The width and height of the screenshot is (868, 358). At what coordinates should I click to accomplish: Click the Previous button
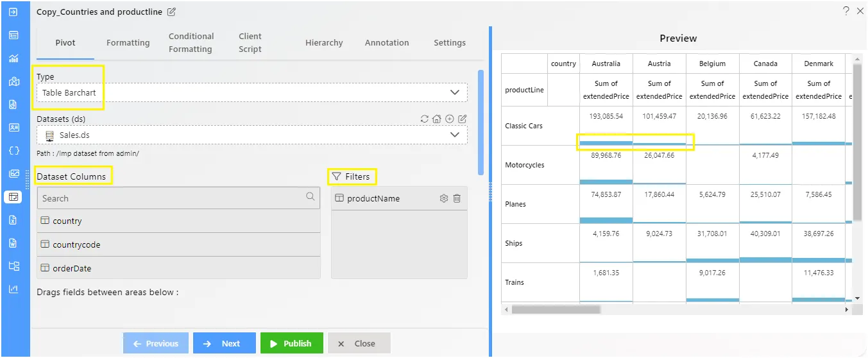156,343
